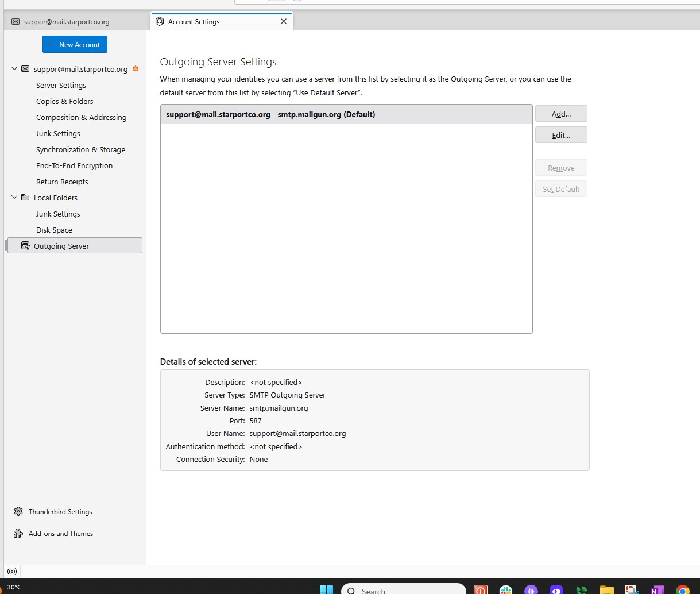This screenshot has height=594, width=700.
Task: Click the Set Default button
Action: [x=561, y=189]
